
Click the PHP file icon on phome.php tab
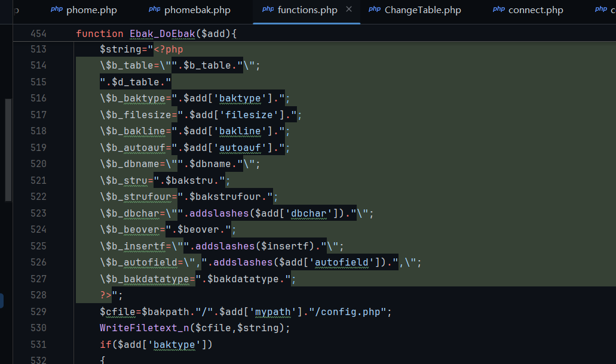(x=56, y=10)
